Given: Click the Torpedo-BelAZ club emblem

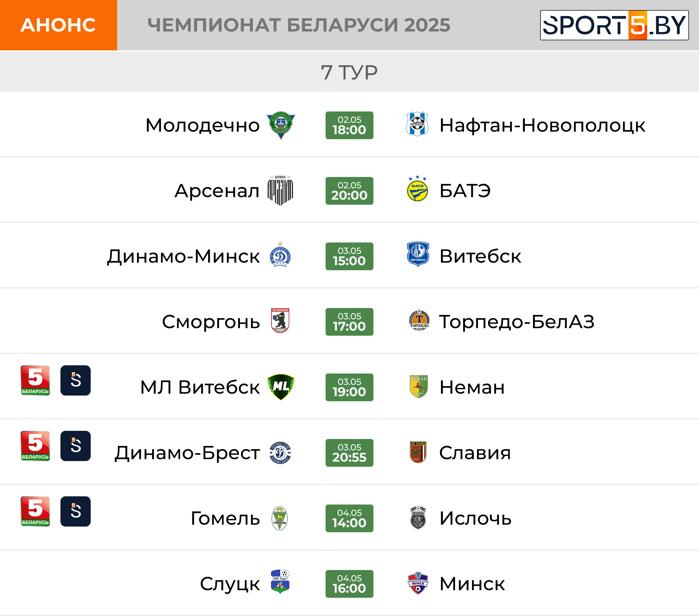Looking at the screenshot, I should pos(419,320).
